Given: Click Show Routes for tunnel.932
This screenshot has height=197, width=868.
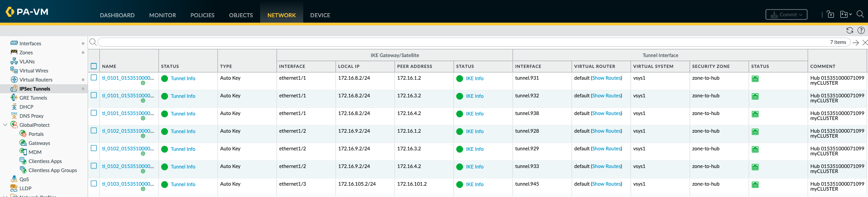Looking at the screenshot, I should tap(607, 96).
